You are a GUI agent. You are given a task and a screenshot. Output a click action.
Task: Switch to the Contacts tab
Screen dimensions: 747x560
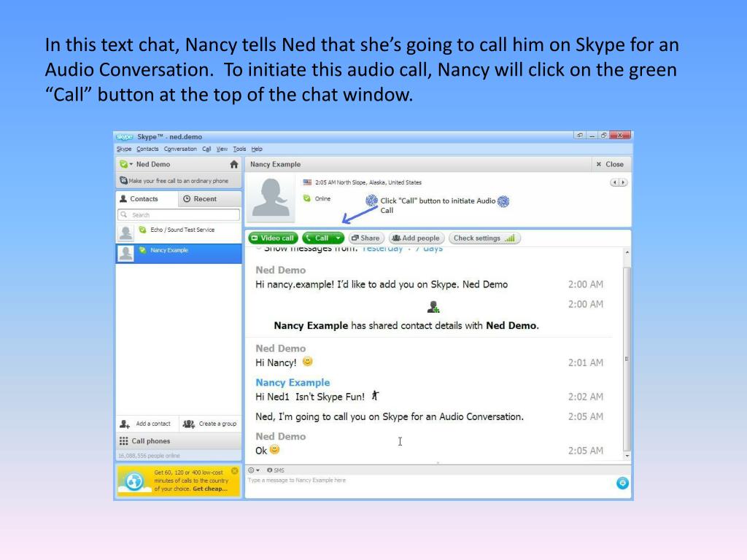point(147,198)
